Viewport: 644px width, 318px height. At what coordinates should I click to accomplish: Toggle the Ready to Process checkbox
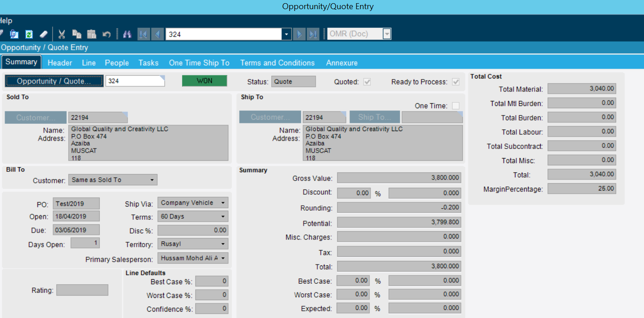[x=456, y=82]
